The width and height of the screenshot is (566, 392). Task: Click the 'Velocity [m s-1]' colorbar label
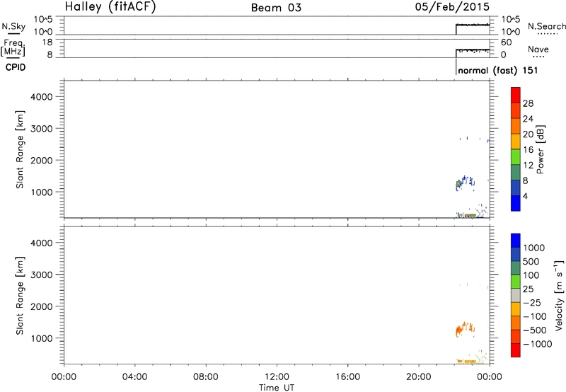pyautogui.click(x=559, y=295)
